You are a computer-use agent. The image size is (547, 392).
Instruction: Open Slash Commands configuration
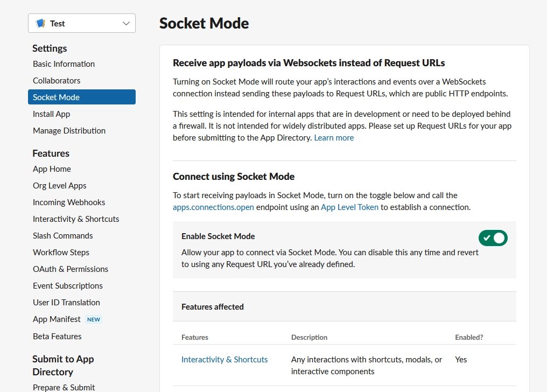pos(62,235)
